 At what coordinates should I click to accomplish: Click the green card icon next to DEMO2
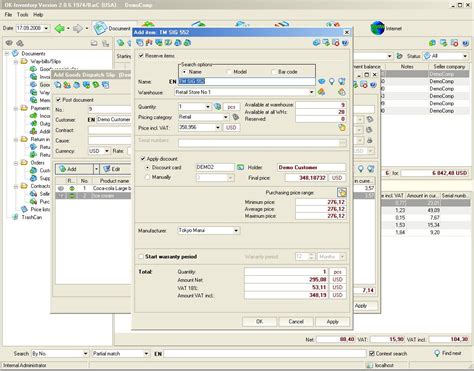click(240, 167)
